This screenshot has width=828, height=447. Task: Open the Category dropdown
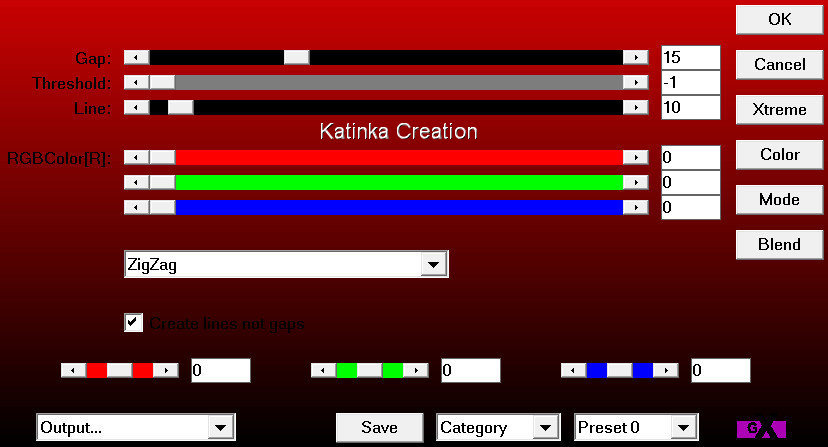pos(545,428)
